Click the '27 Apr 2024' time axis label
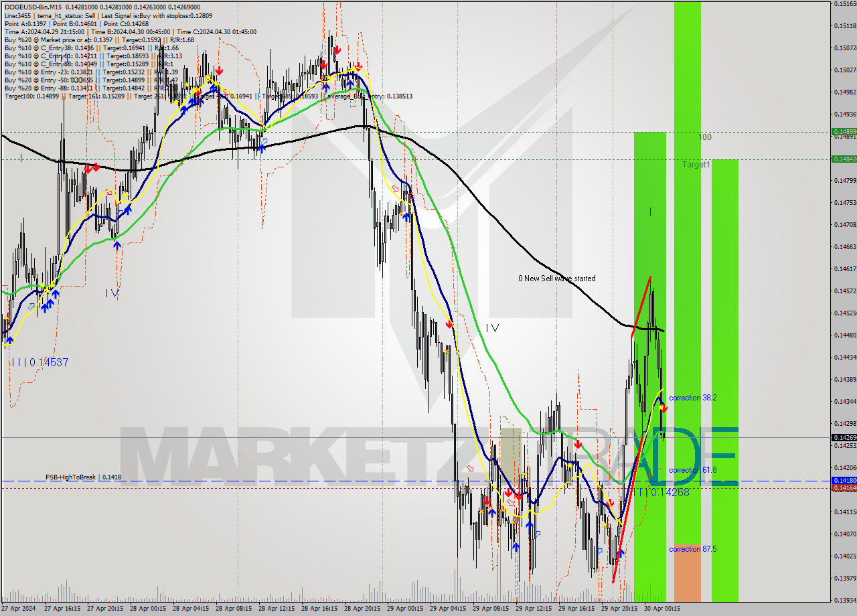The height and width of the screenshot is (616, 857). 18,609
